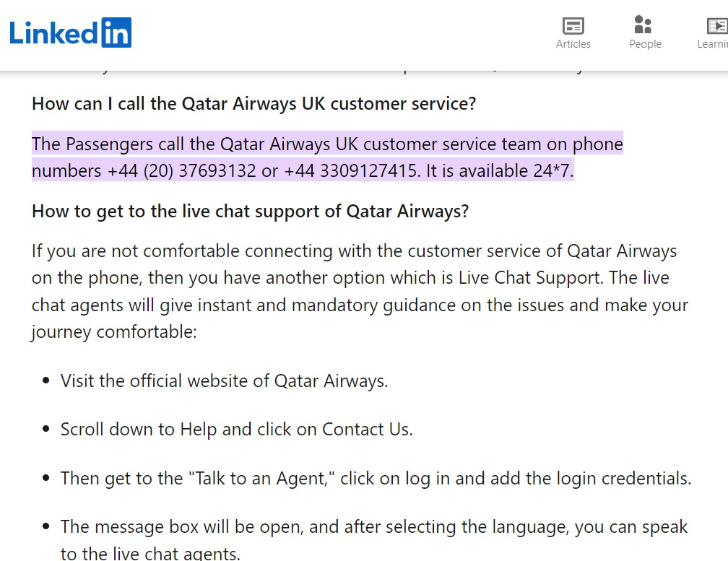This screenshot has height=561, width=728.
Task: Click heading about calling Qatar Airways UK
Action: tap(254, 103)
